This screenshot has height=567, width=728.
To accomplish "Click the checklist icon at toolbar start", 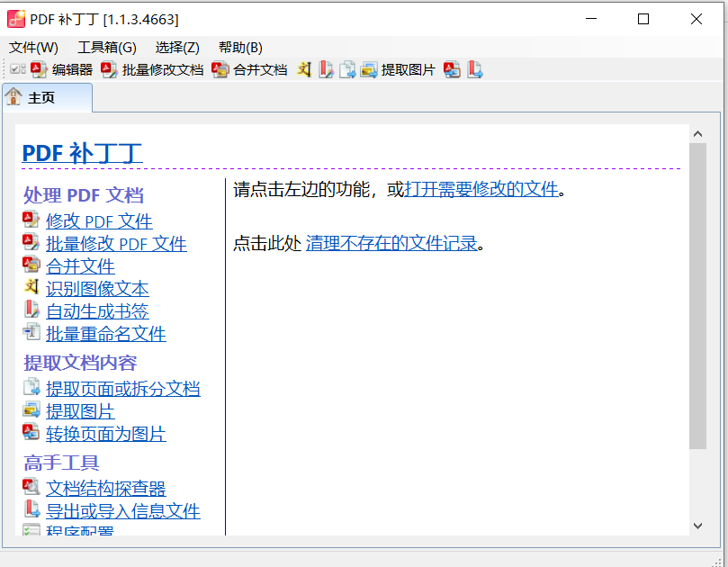I will (18, 69).
